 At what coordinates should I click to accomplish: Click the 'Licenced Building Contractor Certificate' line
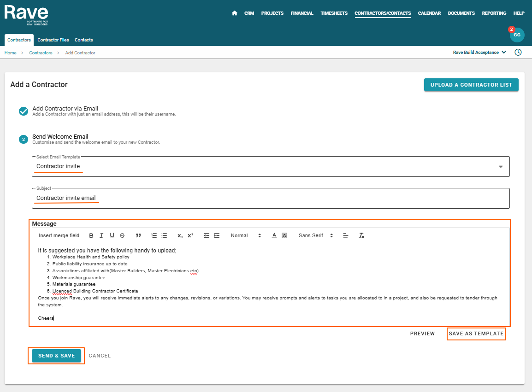tap(95, 291)
